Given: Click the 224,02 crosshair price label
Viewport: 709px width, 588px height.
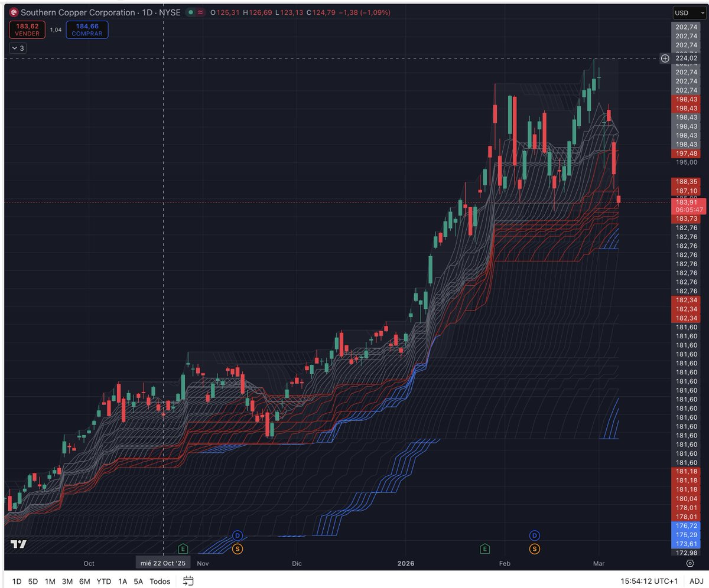Looking at the screenshot, I should tap(687, 58).
